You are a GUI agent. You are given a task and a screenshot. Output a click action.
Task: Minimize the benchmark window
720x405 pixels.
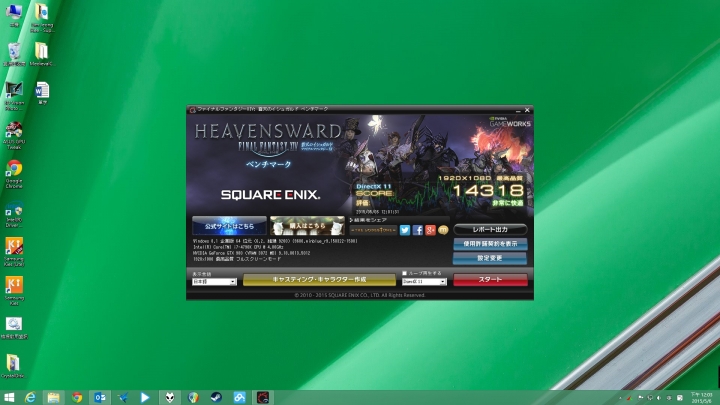click(518, 110)
